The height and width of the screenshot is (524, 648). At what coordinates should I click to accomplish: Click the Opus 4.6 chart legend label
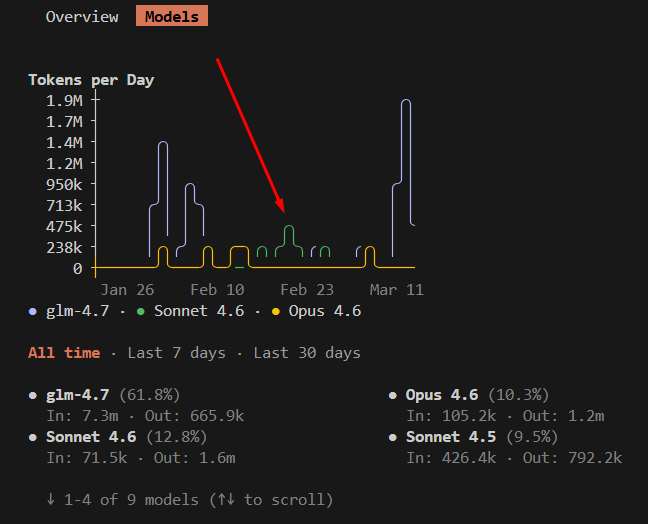pos(325,311)
